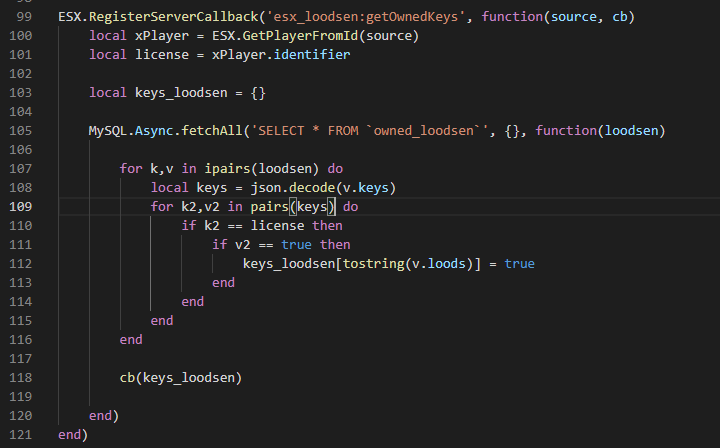Click xPlayer variable declaration on line 100
This screenshot has height=448, width=720.
[162, 36]
